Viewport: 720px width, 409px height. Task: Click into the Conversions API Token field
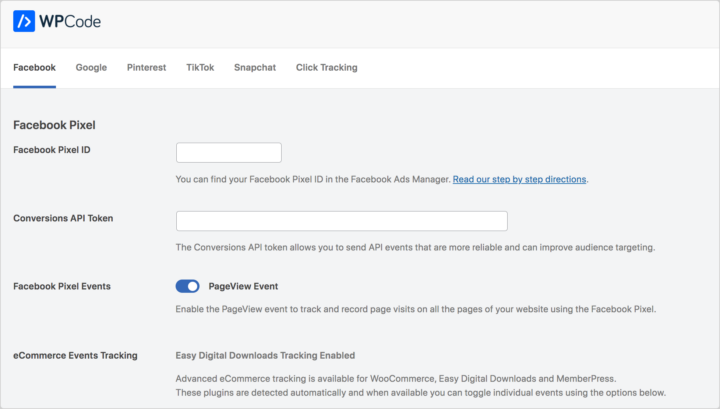341,221
